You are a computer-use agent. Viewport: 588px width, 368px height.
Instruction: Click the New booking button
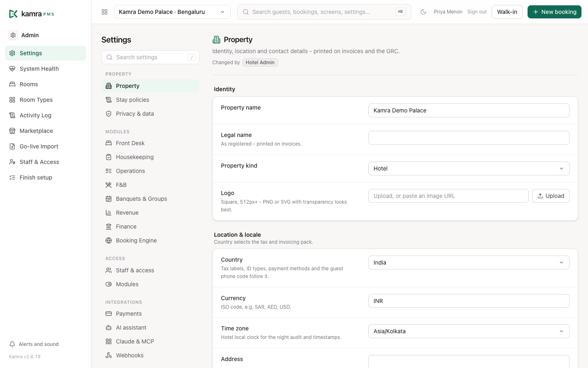pos(555,12)
